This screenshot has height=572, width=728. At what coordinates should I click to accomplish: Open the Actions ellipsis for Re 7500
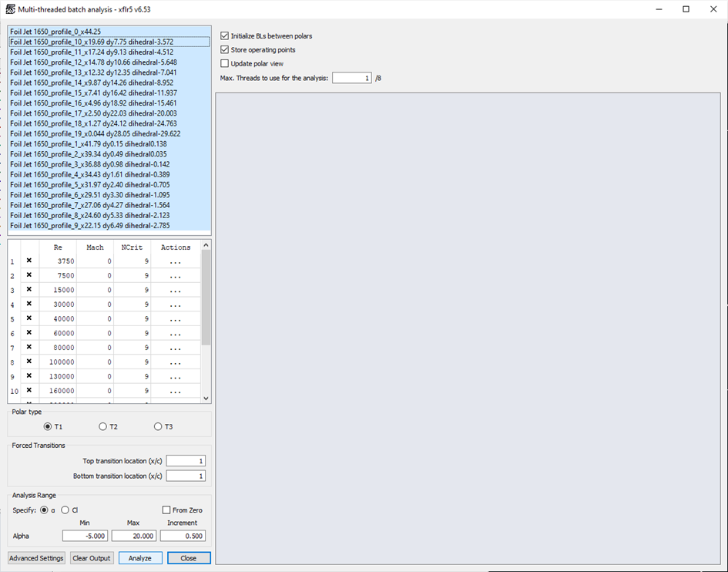176,276
